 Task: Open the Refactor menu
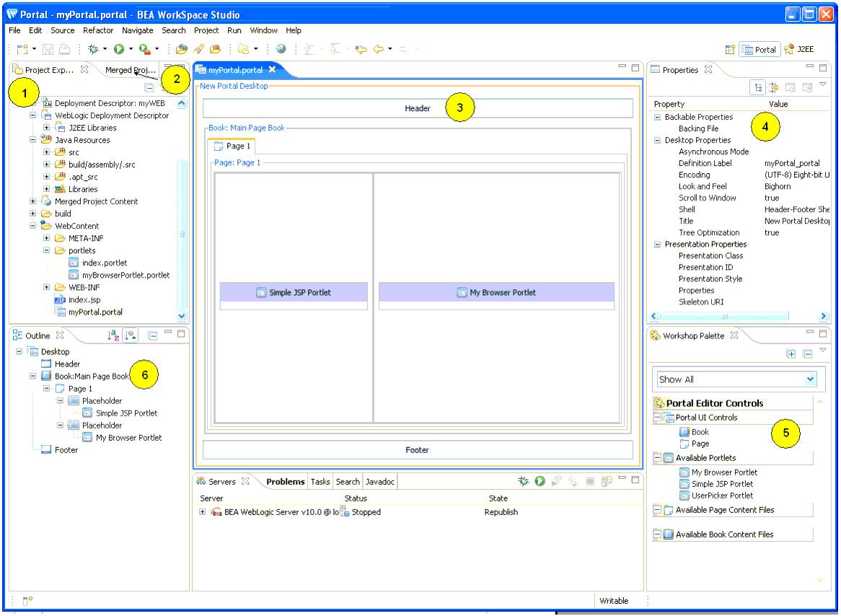98,30
